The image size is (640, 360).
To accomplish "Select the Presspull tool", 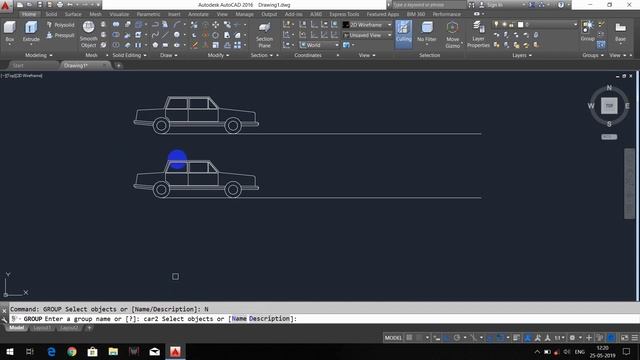I will pos(60,36).
